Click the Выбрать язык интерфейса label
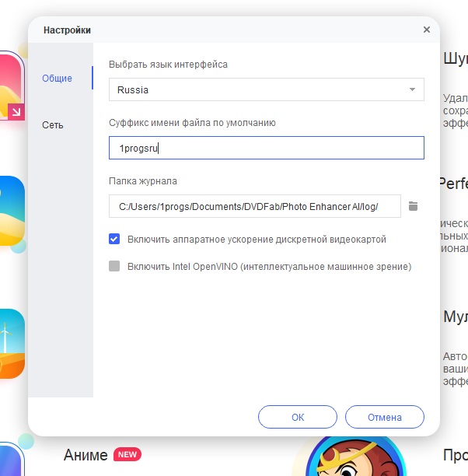468x476 pixels. (168, 65)
